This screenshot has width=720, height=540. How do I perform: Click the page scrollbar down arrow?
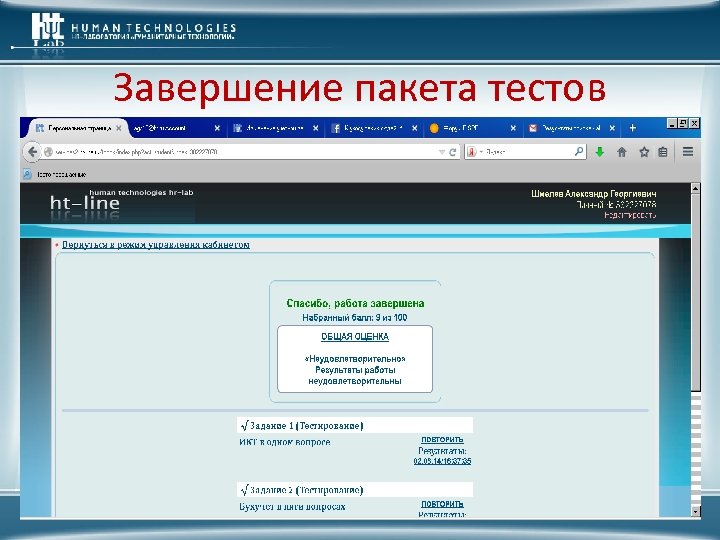pos(696,511)
